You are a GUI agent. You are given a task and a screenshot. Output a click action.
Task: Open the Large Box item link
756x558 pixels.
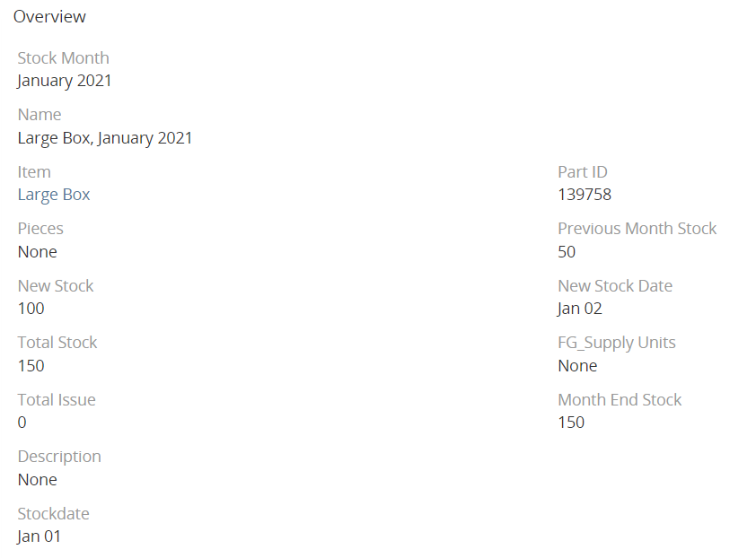tap(54, 195)
